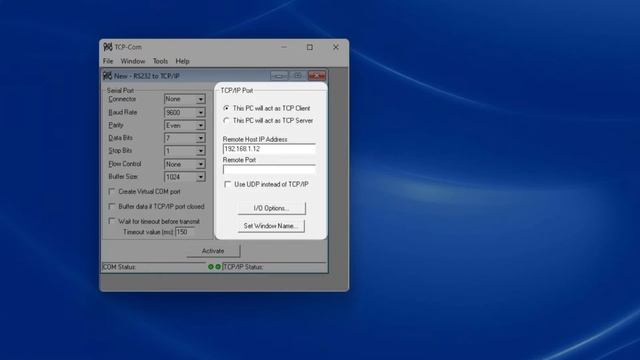Click the Remote Port input field
This screenshot has width=640, height=360.
pyautogui.click(x=269, y=169)
